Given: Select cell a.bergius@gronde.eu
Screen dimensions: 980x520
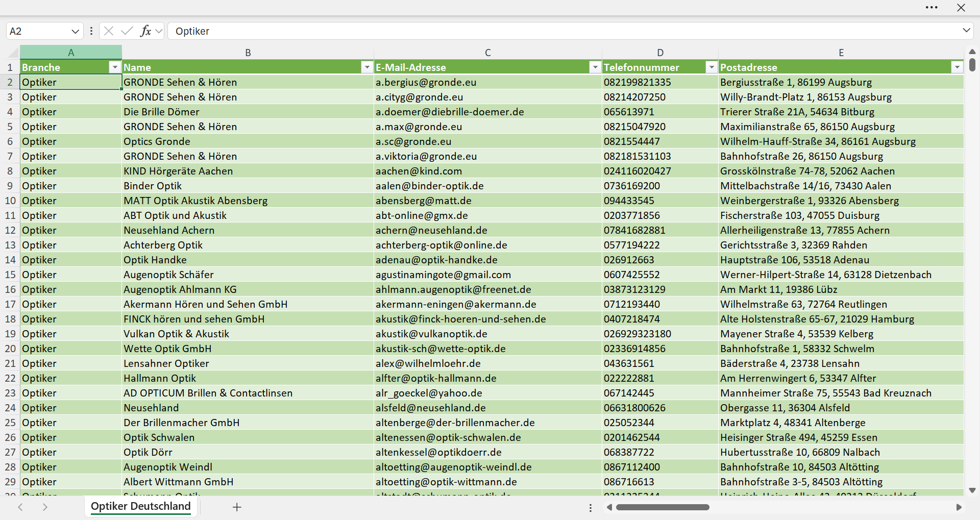Looking at the screenshot, I should point(488,82).
